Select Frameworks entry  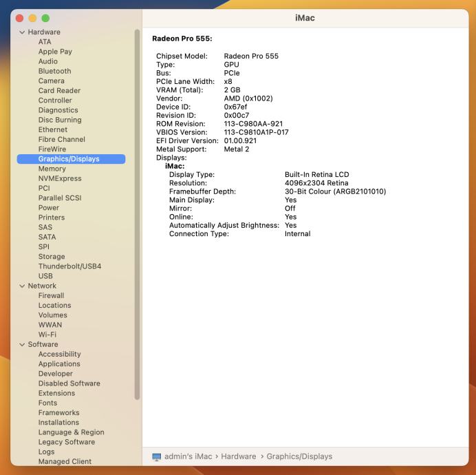(x=58, y=412)
